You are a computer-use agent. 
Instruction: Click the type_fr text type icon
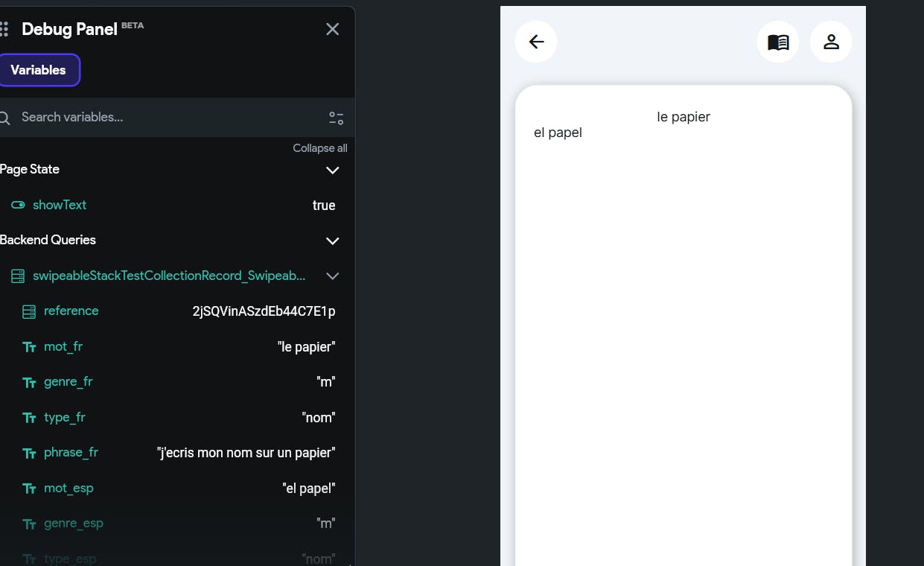29,418
